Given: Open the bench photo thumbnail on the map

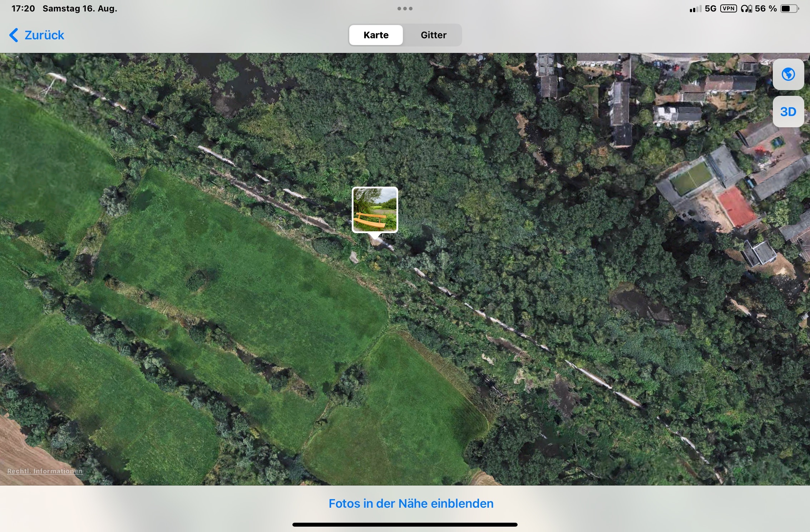Looking at the screenshot, I should pos(375,210).
